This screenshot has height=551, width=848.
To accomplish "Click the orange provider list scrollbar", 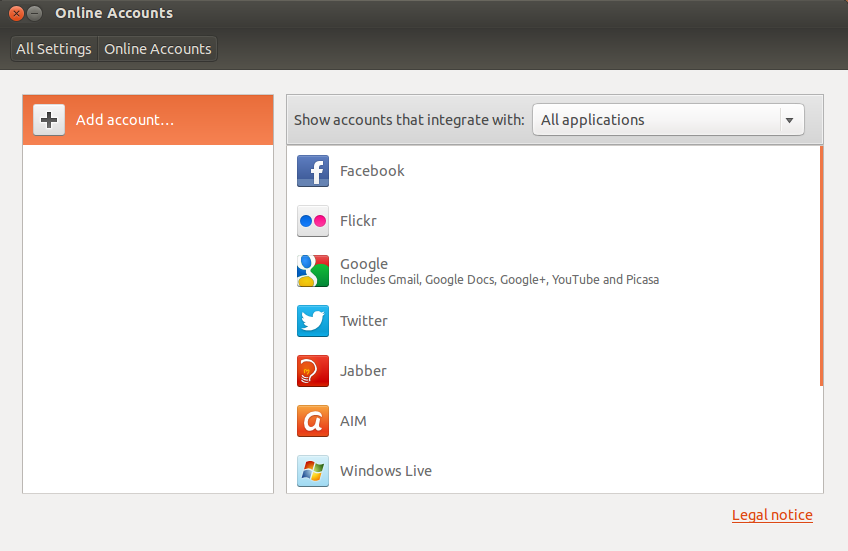I will pyautogui.click(x=821, y=265).
